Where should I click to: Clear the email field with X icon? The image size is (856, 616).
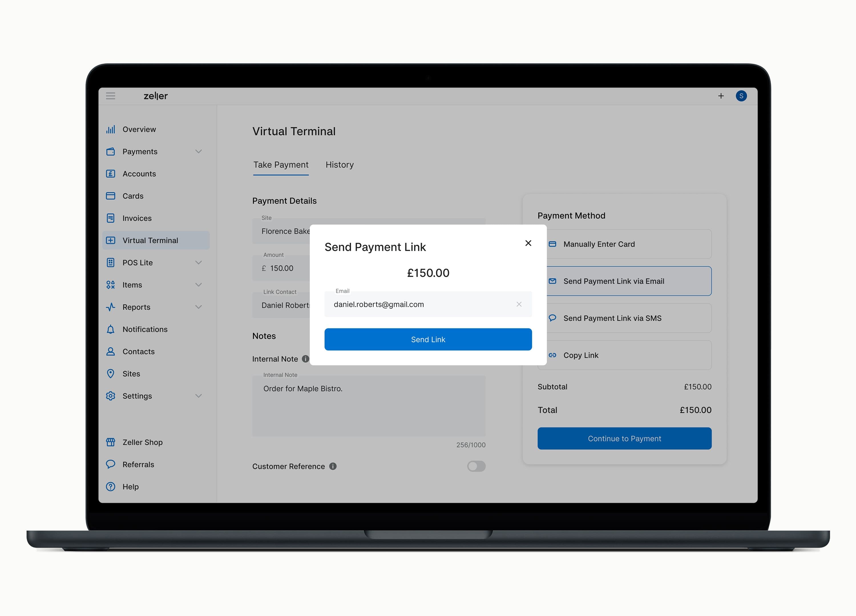(x=519, y=304)
